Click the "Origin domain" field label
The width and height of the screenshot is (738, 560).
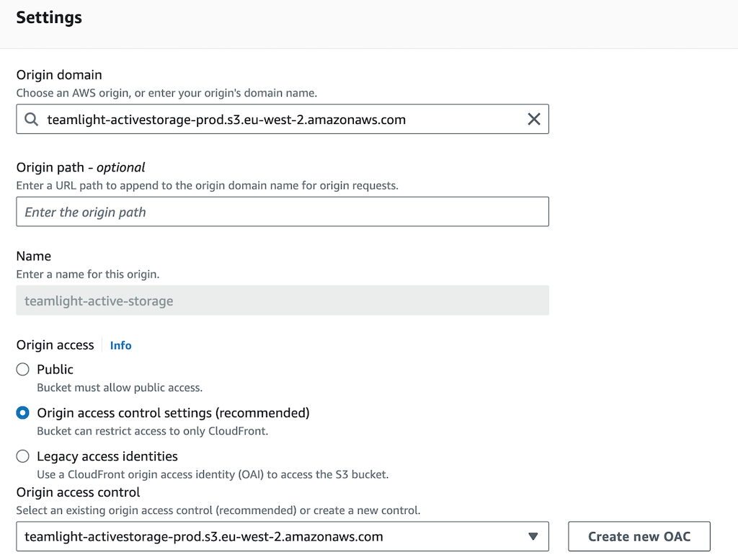point(59,75)
